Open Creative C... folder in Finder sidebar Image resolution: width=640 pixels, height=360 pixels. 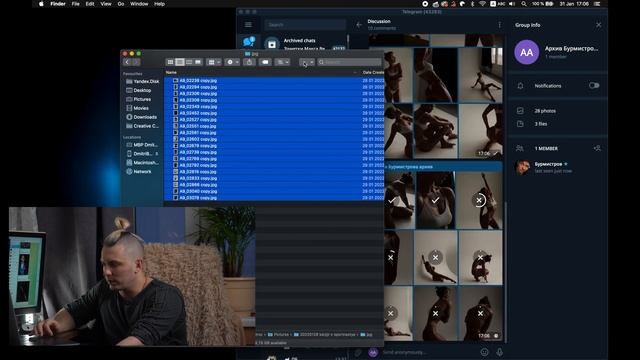pyautogui.click(x=142, y=126)
